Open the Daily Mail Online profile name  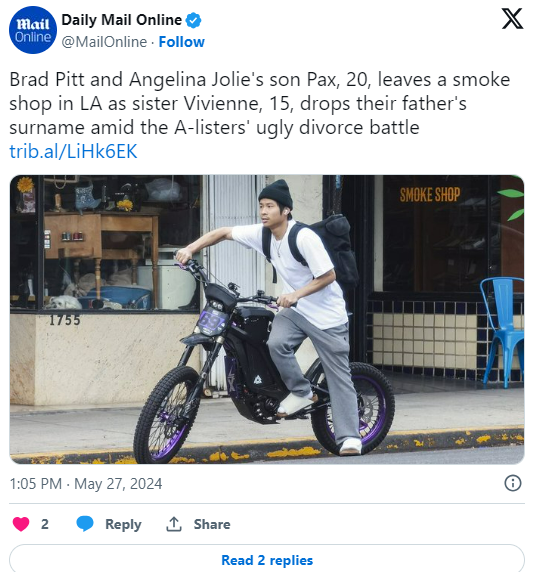[x=121, y=20]
